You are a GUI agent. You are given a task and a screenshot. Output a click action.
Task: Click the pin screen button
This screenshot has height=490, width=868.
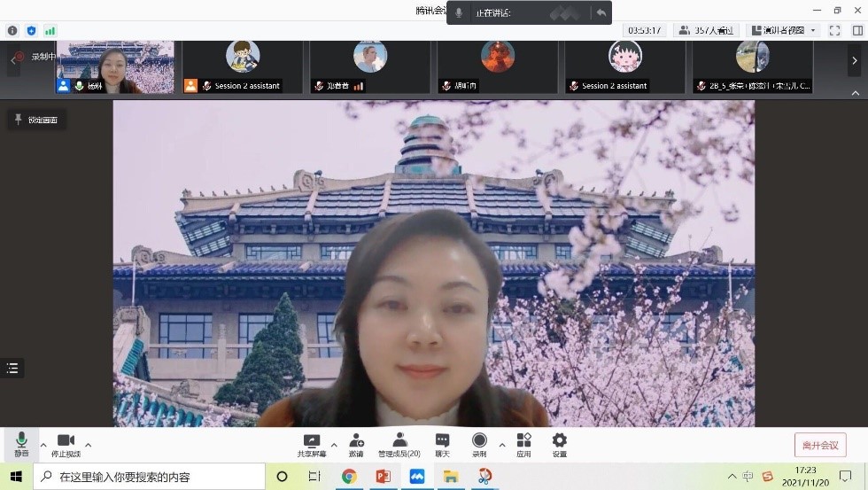click(x=36, y=120)
